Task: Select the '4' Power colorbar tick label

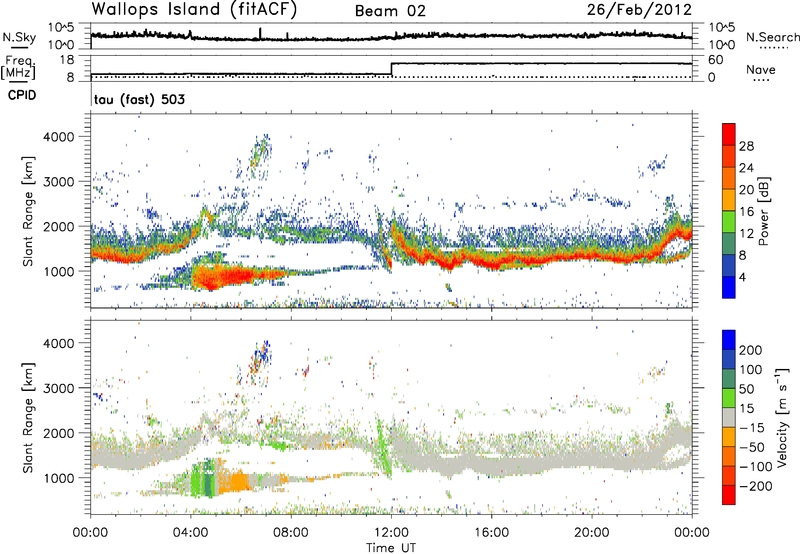Action: click(x=743, y=278)
